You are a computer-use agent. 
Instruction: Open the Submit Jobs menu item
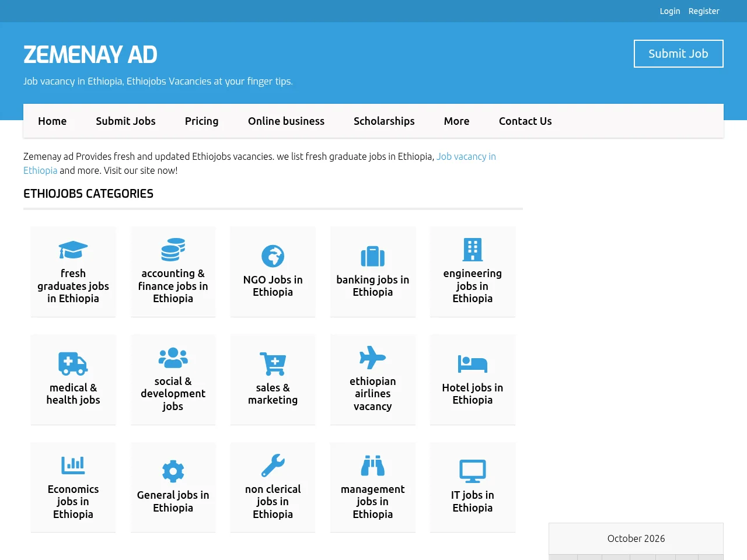click(x=125, y=121)
